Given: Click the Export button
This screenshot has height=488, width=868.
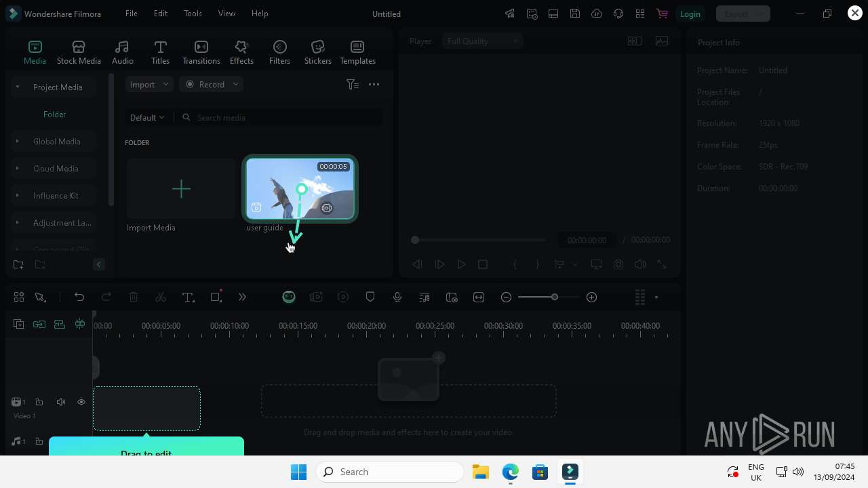Looking at the screenshot, I should point(743,14).
